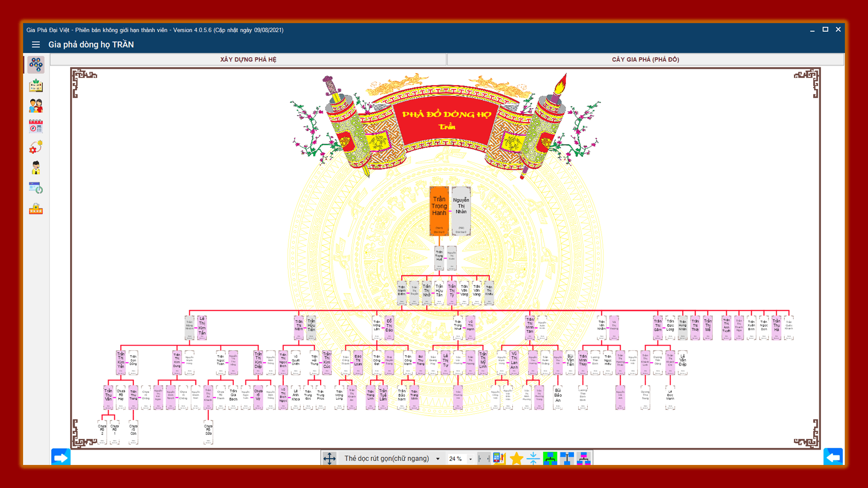
Task: Open the password lock sidebar icon
Action: click(36, 209)
